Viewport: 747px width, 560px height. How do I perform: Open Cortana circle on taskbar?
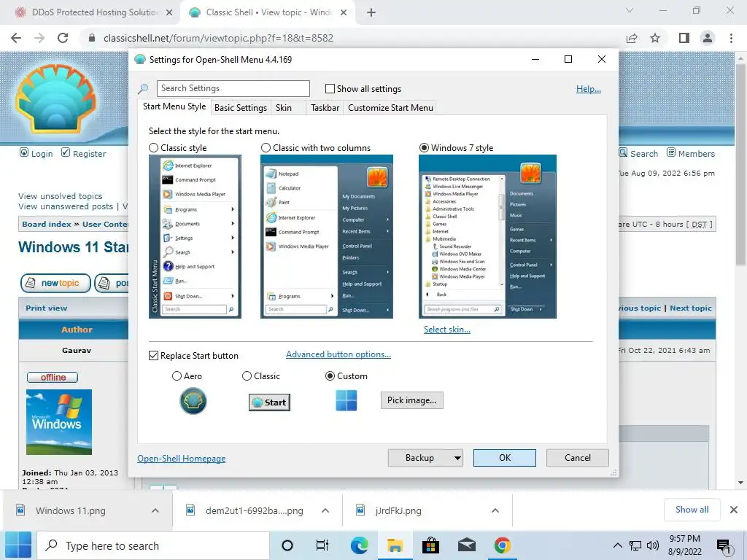click(x=287, y=545)
